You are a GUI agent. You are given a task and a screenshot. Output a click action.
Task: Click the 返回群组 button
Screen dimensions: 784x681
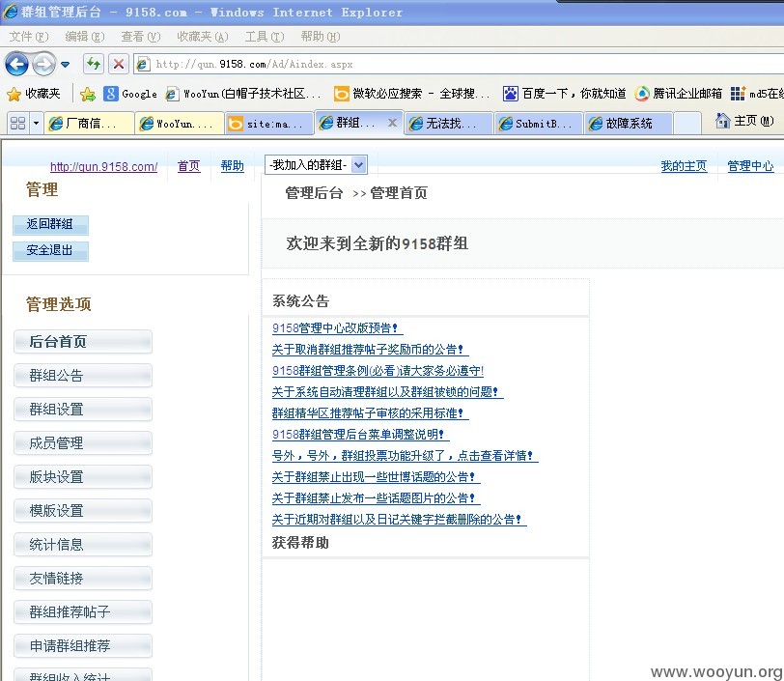pos(50,225)
